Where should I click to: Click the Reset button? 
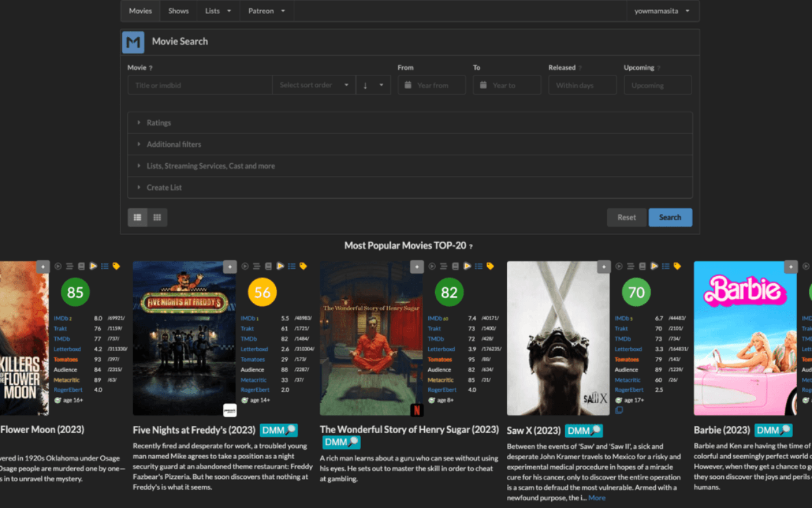pos(627,217)
